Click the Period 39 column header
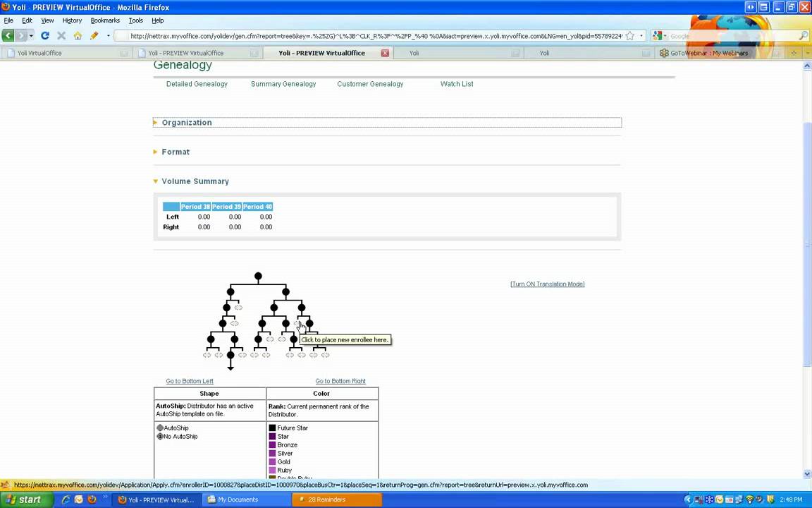The width and height of the screenshot is (812, 508). [226, 206]
